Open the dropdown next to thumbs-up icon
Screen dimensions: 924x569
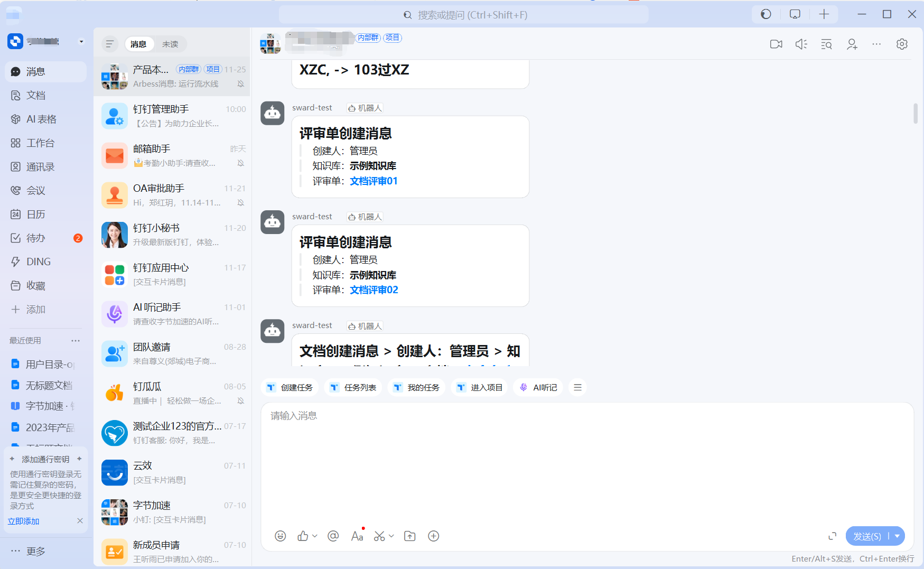pyautogui.click(x=315, y=536)
